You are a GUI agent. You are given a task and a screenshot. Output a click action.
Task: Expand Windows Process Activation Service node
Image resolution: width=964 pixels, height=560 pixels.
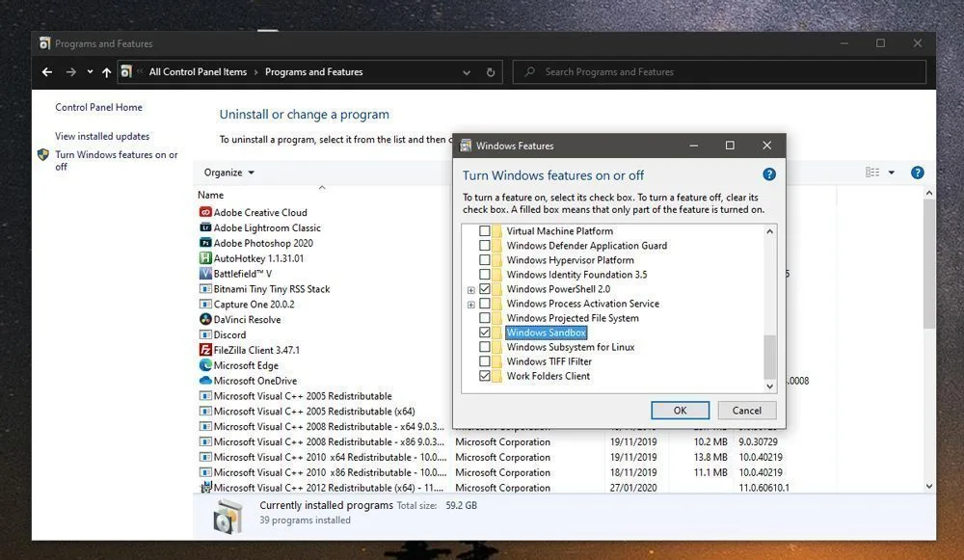click(471, 305)
